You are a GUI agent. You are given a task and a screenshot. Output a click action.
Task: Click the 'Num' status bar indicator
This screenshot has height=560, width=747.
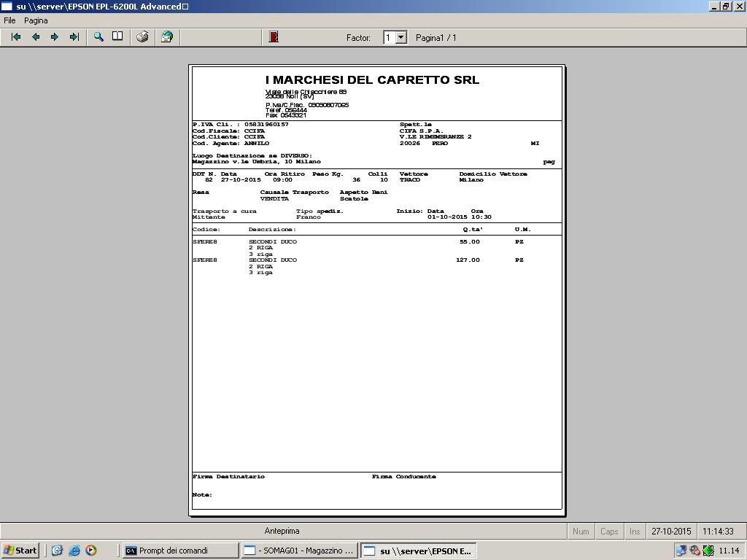point(581,531)
